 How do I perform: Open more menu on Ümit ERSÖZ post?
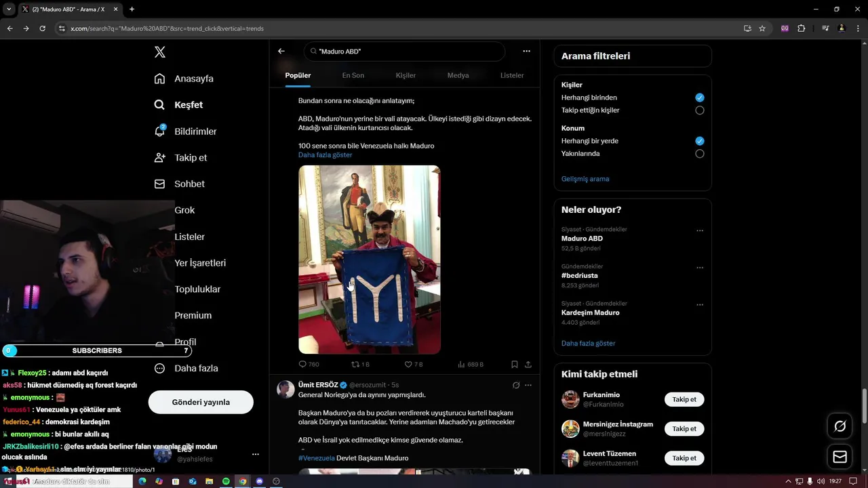click(528, 385)
